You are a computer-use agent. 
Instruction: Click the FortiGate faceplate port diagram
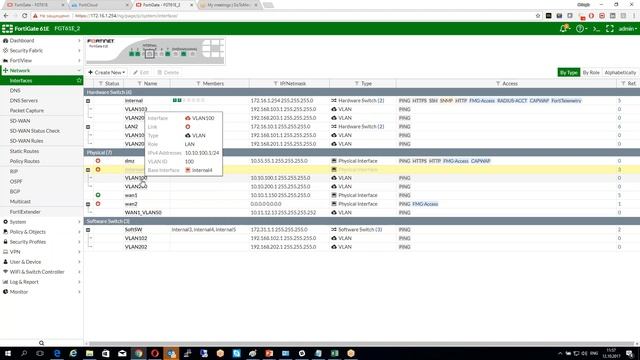[155, 51]
